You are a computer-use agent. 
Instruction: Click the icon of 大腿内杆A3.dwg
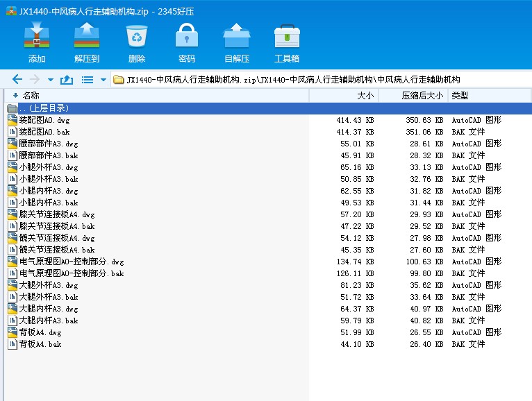13,309
